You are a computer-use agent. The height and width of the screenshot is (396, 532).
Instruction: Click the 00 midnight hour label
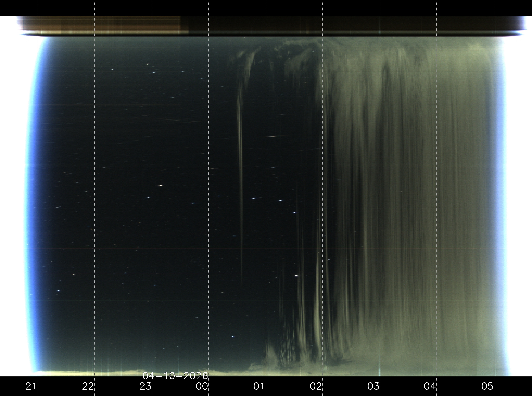pyautogui.click(x=202, y=386)
